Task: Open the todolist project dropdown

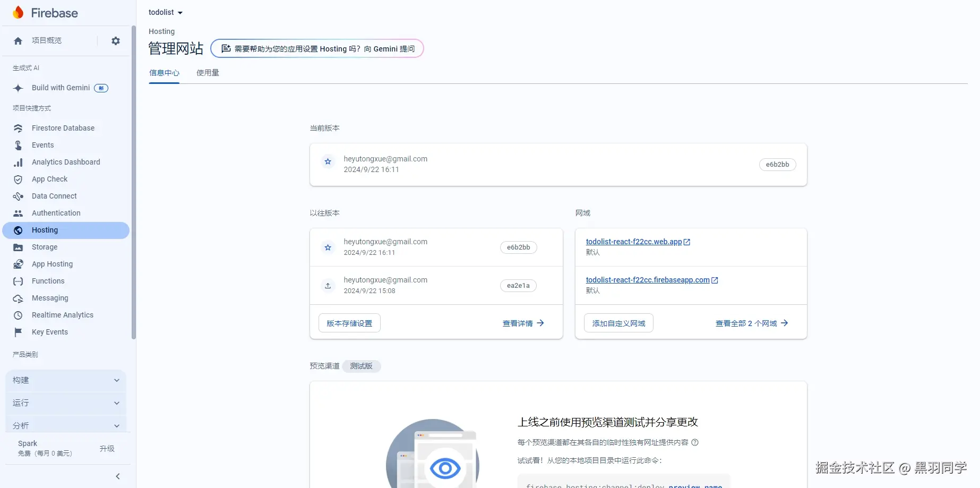Action: point(166,12)
